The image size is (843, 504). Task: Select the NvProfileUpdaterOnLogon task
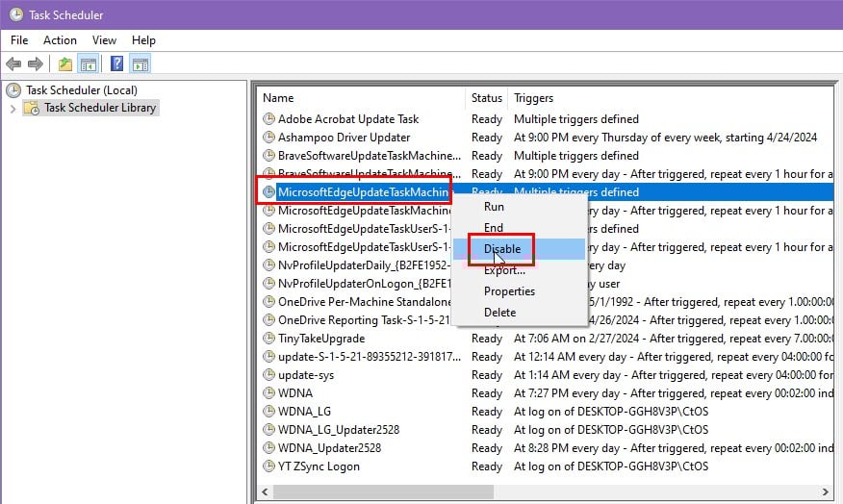[364, 283]
